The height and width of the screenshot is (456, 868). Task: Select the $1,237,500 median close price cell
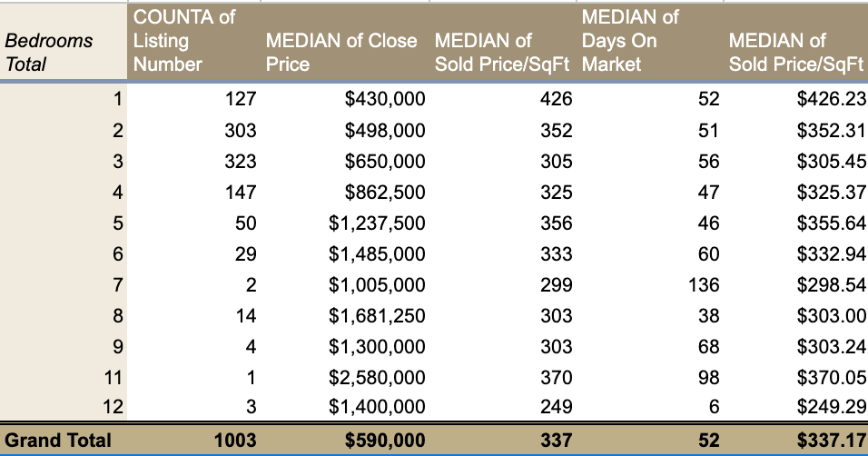coord(377,223)
